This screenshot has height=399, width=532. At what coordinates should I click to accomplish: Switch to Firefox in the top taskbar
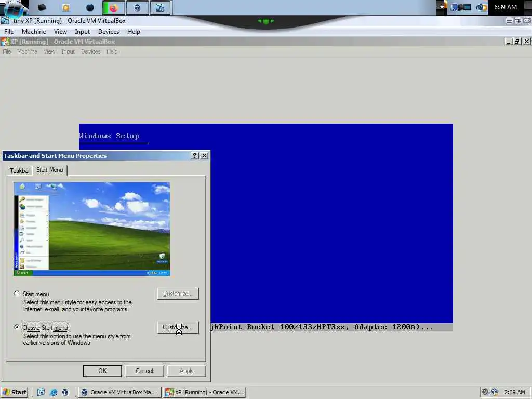[x=113, y=7]
